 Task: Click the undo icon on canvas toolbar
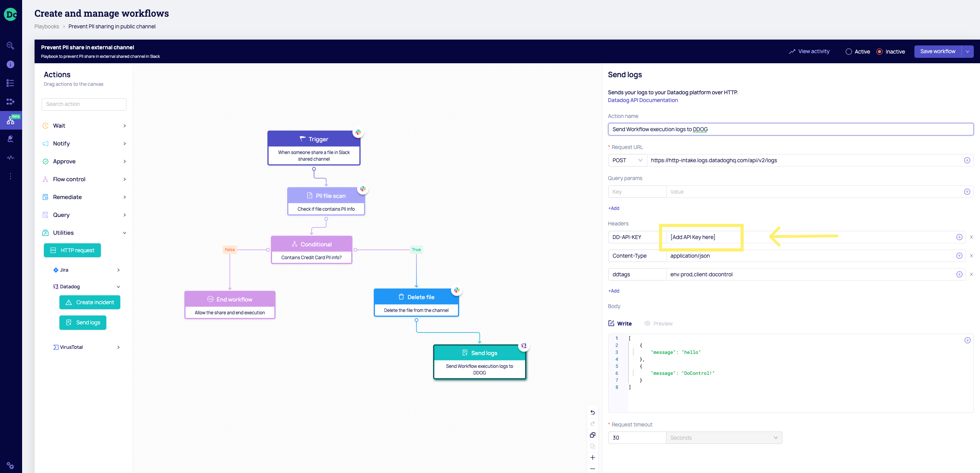[593, 412]
